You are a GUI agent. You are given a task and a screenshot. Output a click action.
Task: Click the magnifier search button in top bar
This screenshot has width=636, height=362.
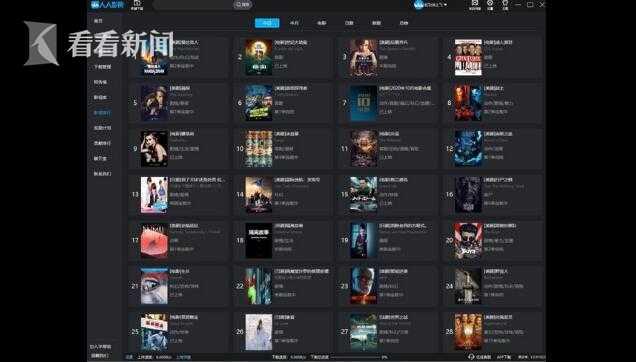point(243,4)
